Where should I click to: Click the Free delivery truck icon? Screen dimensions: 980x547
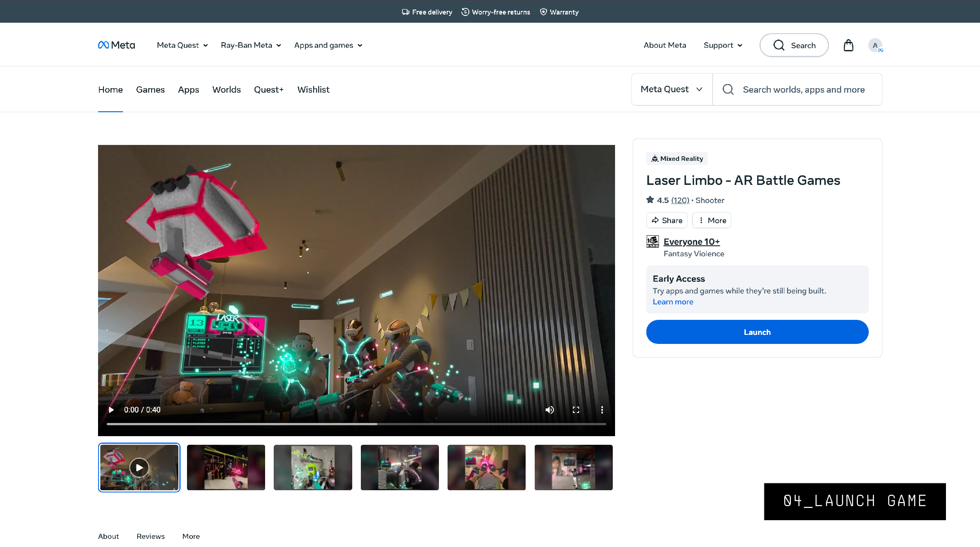405,12
